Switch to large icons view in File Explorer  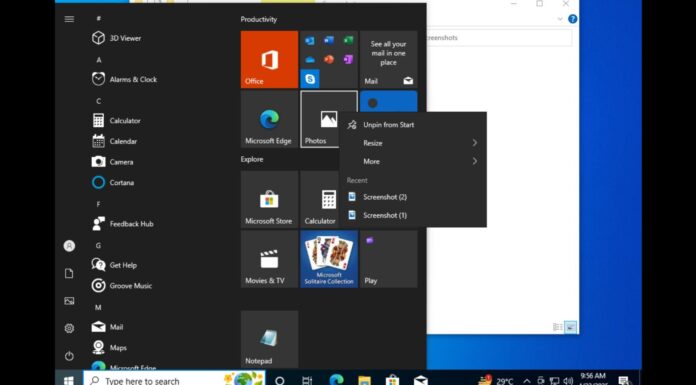tap(571, 327)
